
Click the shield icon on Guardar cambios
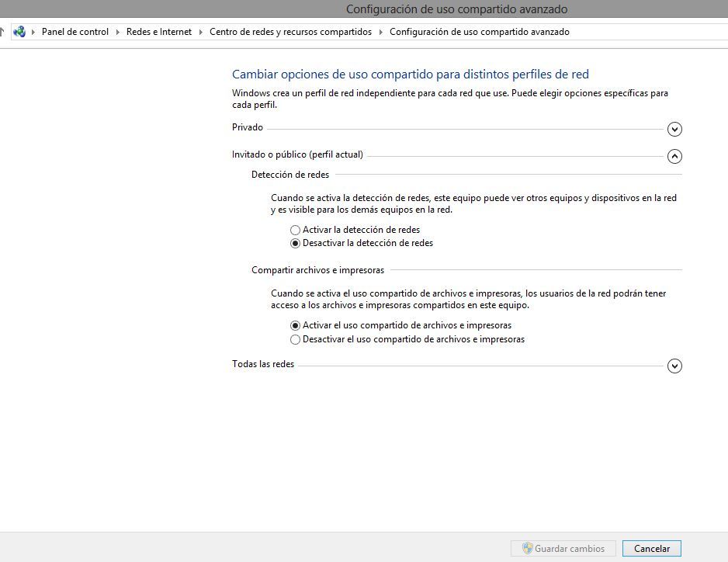point(527,548)
